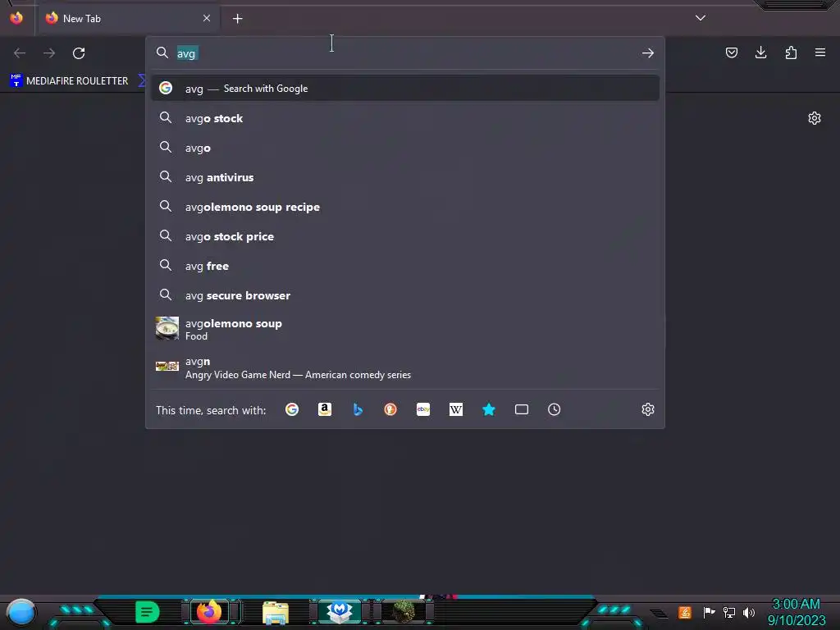
Task: Close the New Tab tab
Action: [x=207, y=18]
